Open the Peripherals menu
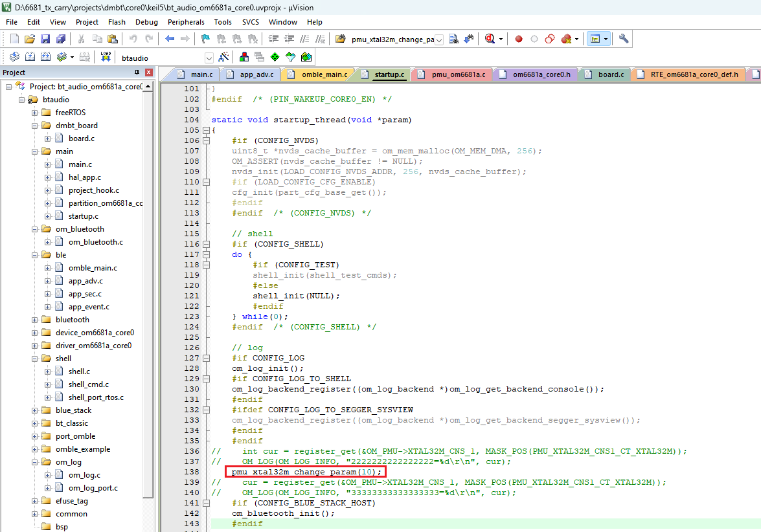 [186, 22]
